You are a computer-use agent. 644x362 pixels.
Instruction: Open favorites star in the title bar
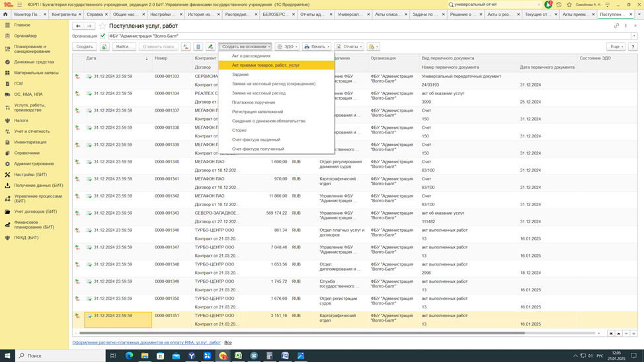pyautogui.click(x=569, y=5)
